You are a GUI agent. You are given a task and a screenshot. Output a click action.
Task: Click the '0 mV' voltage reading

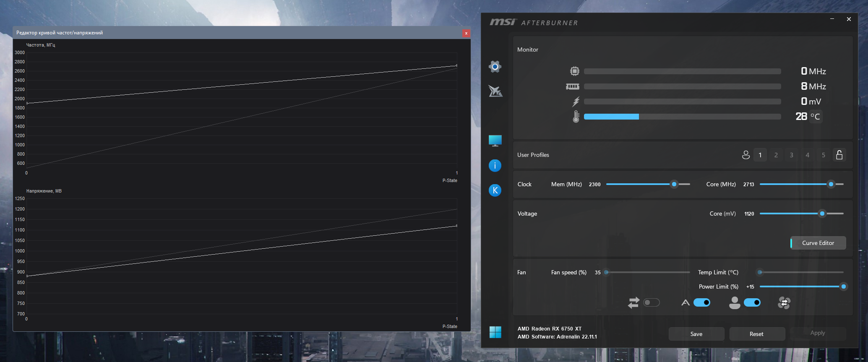click(811, 102)
